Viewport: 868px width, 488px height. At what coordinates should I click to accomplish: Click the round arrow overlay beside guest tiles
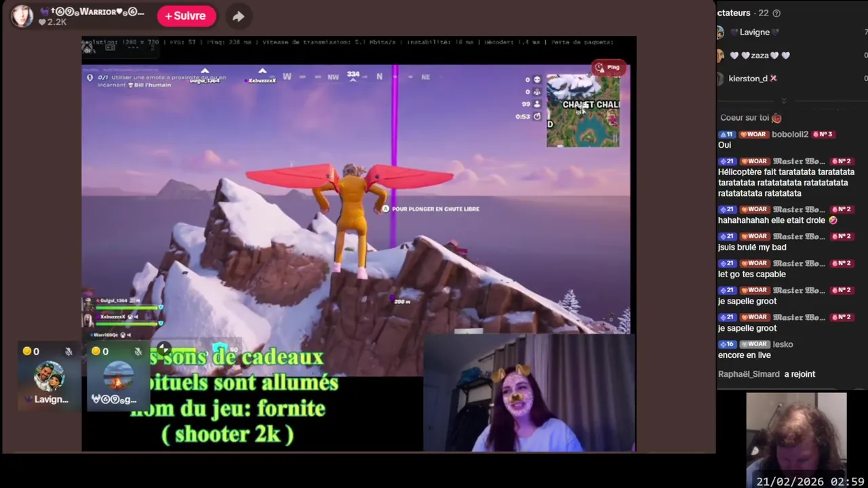[x=163, y=349]
